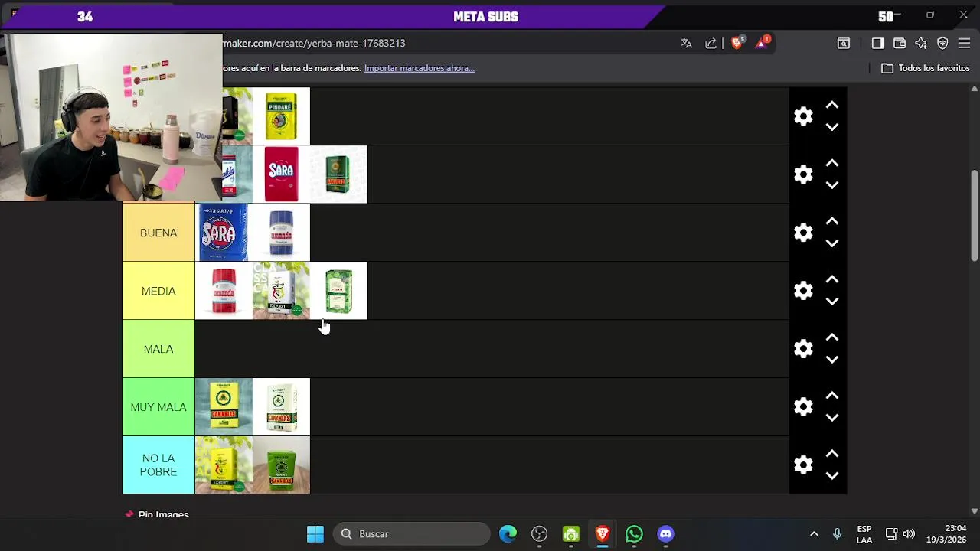The image size is (980, 551).
Task: Move the BUENA tier up
Action: tap(832, 222)
